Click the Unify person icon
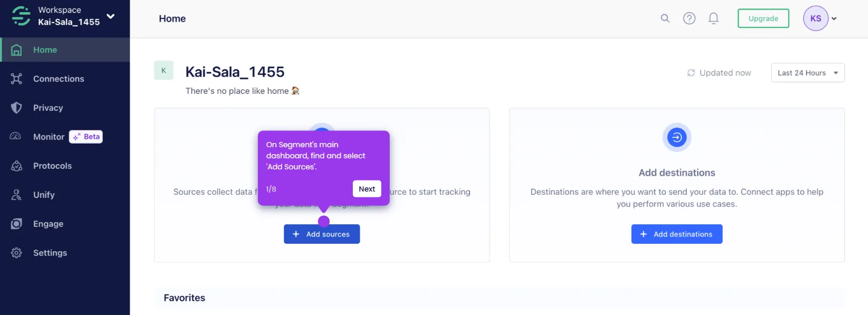This screenshot has width=868, height=315. point(16,195)
